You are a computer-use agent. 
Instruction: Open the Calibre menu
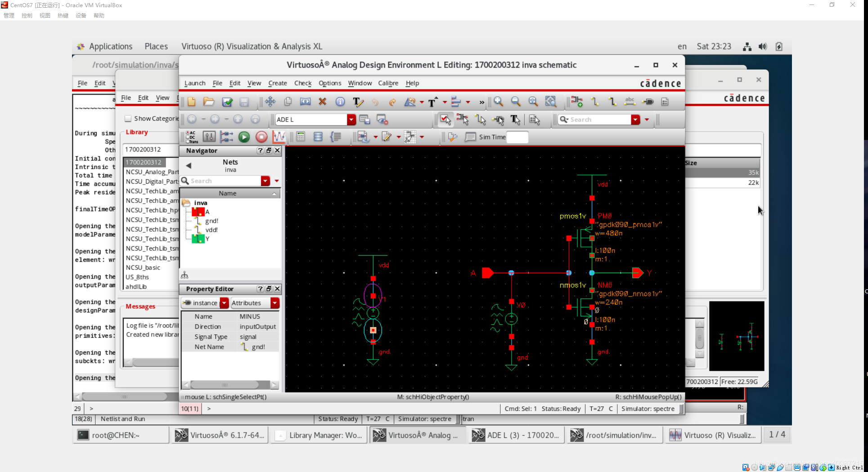click(x=388, y=83)
